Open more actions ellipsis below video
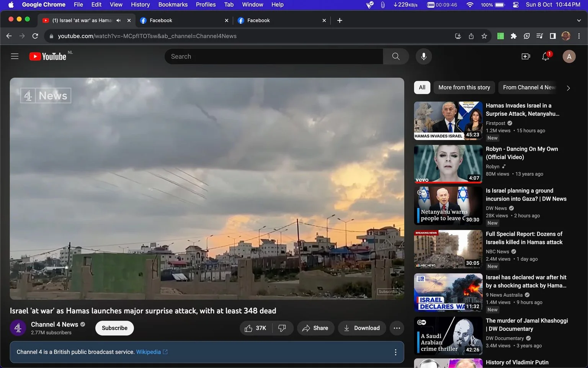This screenshot has height=368, width=588. (x=397, y=328)
